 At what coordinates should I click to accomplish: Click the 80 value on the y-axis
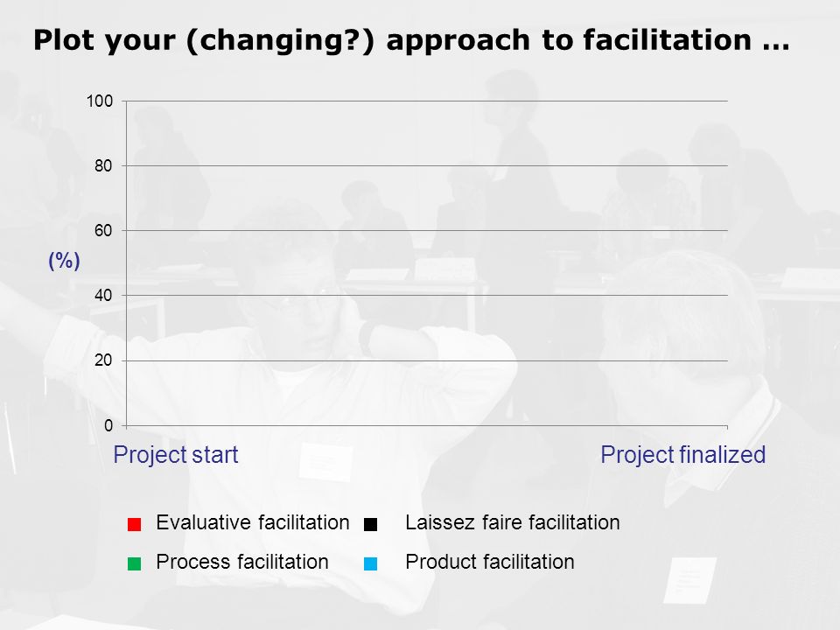103,166
